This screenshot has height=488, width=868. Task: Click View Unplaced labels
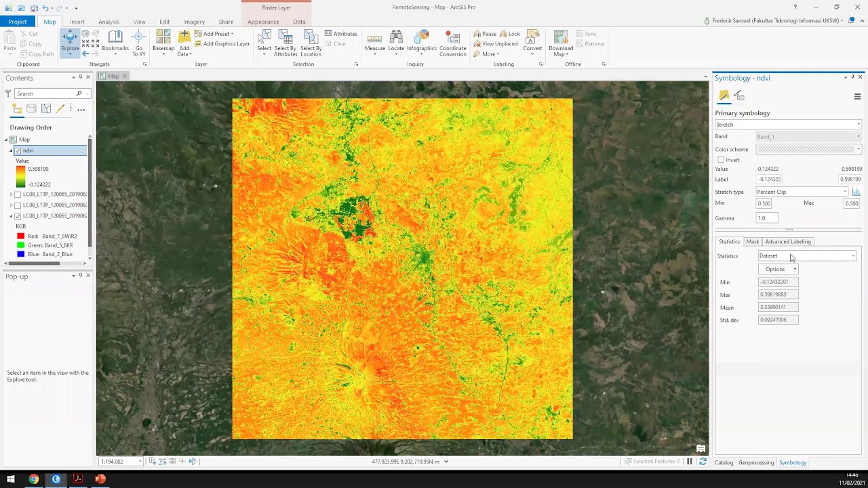(x=496, y=43)
